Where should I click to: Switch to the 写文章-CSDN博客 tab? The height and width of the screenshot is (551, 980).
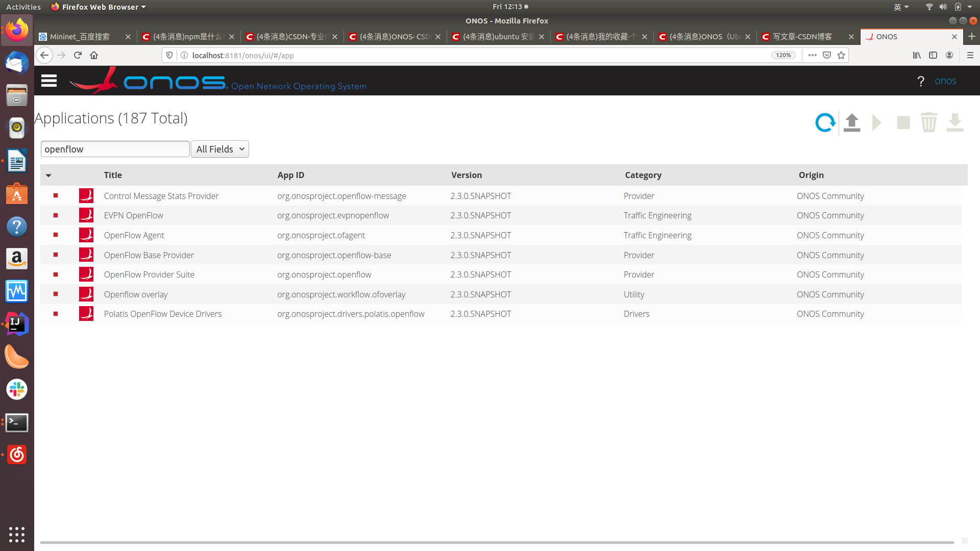pos(802,37)
